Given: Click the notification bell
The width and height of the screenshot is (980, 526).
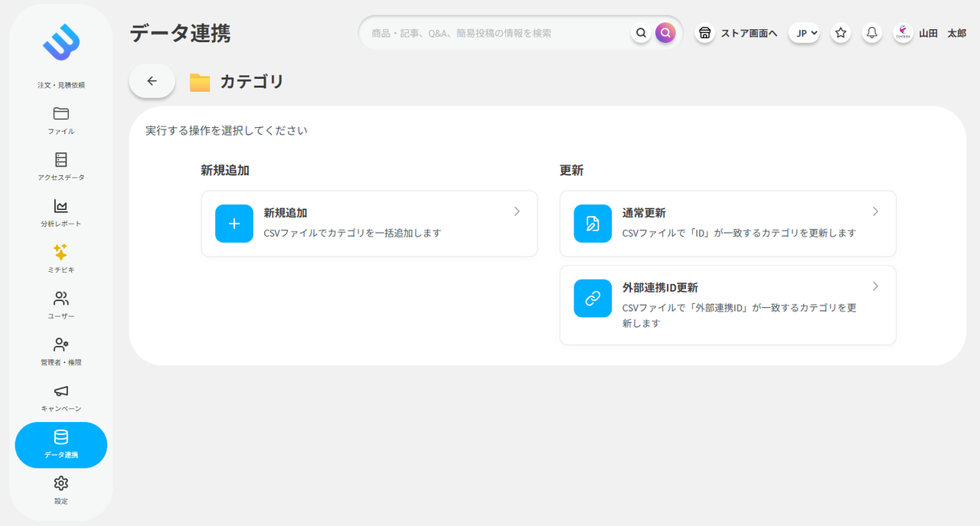Looking at the screenshot, I should pyautogui.click(x=871, y=33).
